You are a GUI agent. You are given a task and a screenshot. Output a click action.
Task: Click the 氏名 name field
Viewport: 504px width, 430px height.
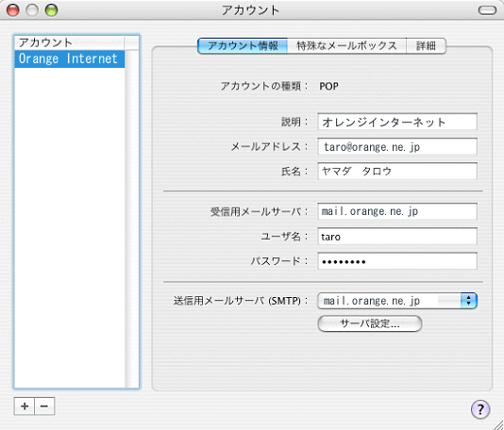tap(397, 172)
